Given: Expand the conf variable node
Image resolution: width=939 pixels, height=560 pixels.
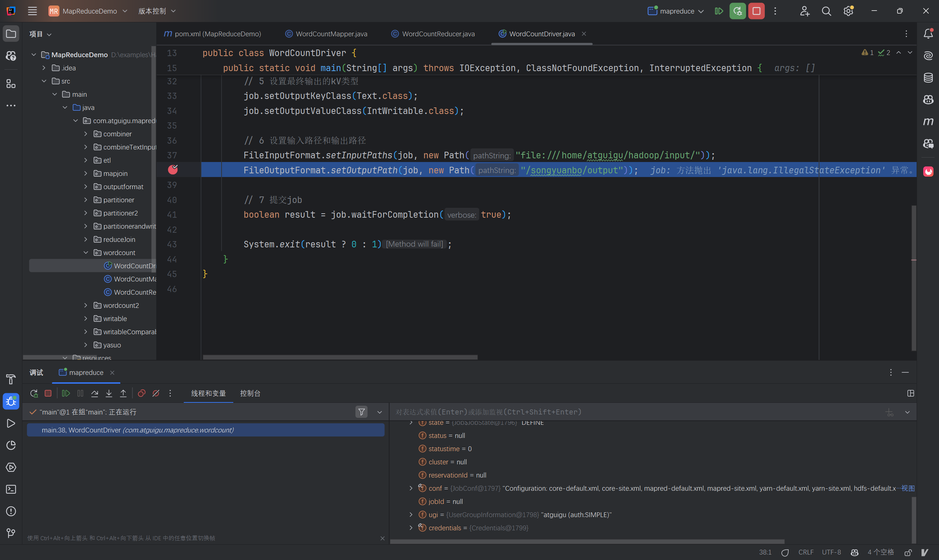Looking at the screenshot, I should (411, 488).
